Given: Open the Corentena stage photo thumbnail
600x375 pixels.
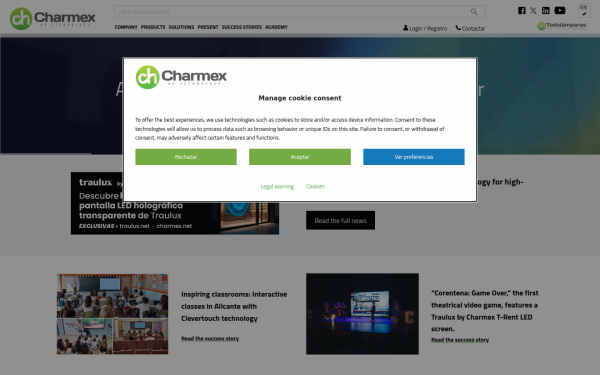Looking at the screenshot, I should tap(362, 314).
